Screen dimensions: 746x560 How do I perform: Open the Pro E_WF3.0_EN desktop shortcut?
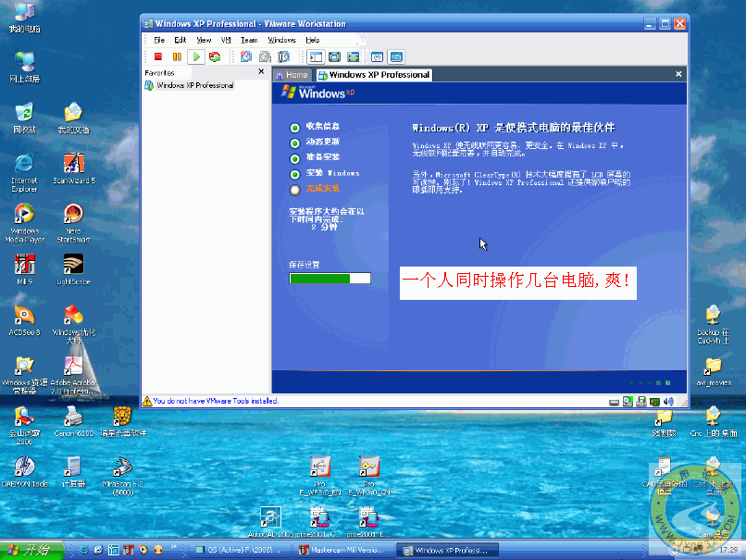(x=320, y=476)
